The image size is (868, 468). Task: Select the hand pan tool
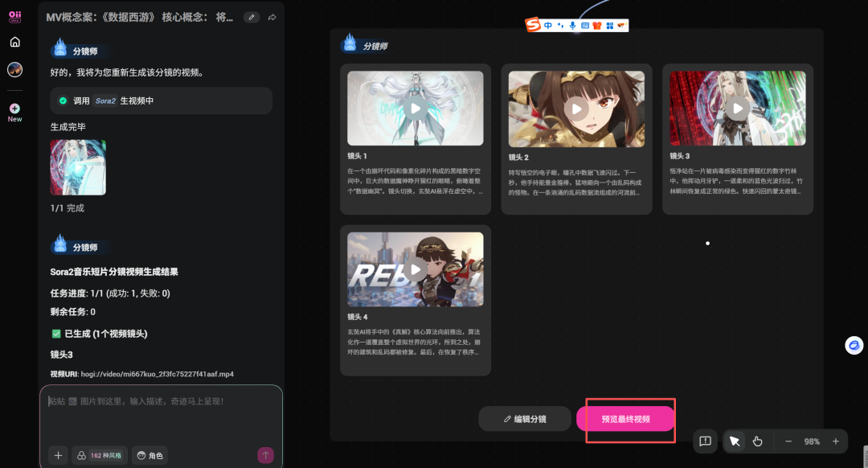tap(757, 441)
